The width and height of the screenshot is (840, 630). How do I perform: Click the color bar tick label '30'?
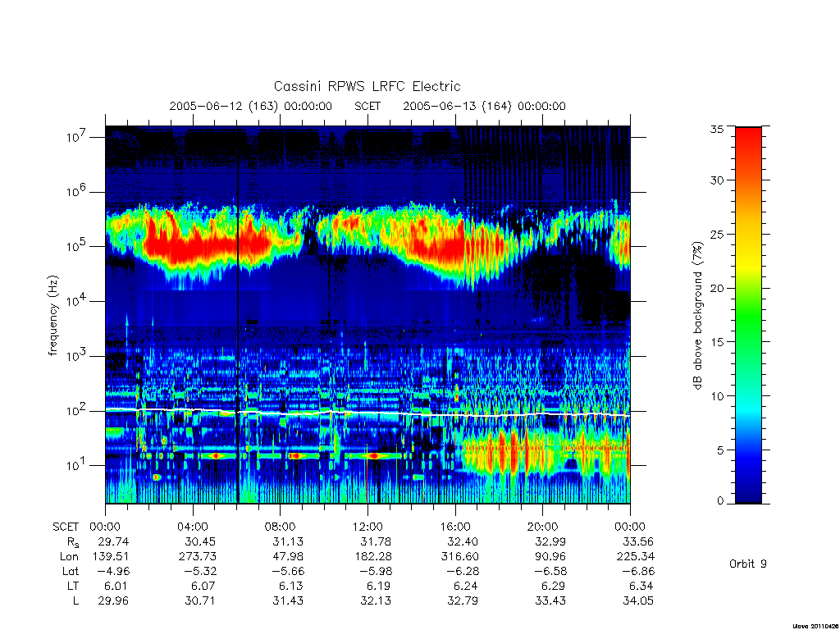pos(716,180)
